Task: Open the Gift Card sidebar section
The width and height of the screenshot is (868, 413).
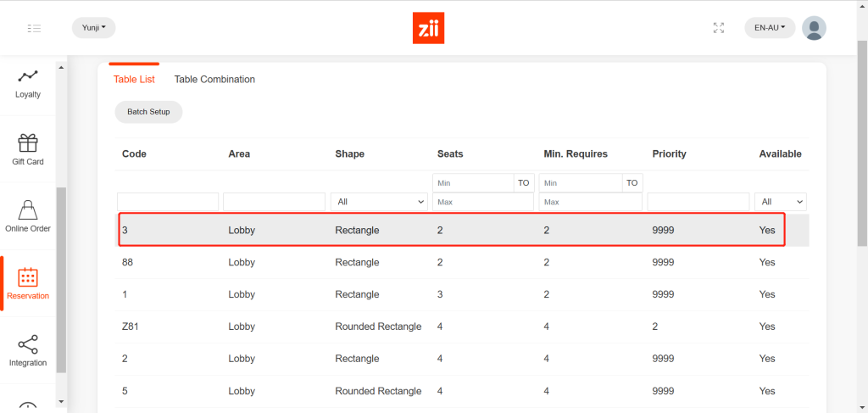Action: click(28, 143)
